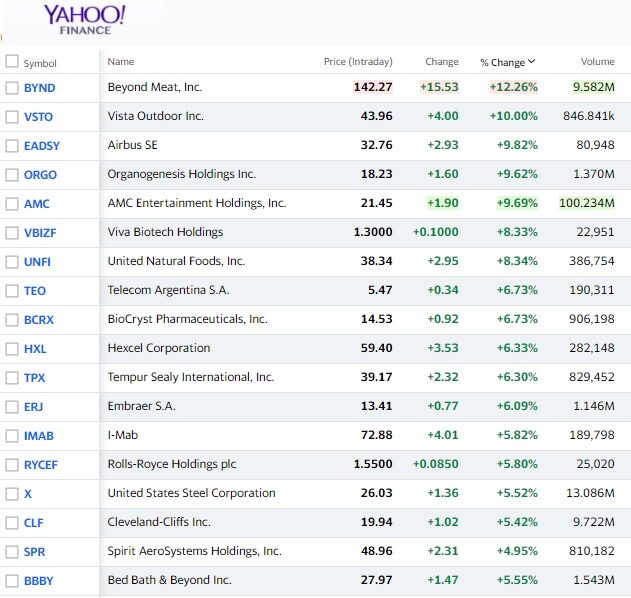
Task: Click the % Change sort arrow
Action: [532, 62]
